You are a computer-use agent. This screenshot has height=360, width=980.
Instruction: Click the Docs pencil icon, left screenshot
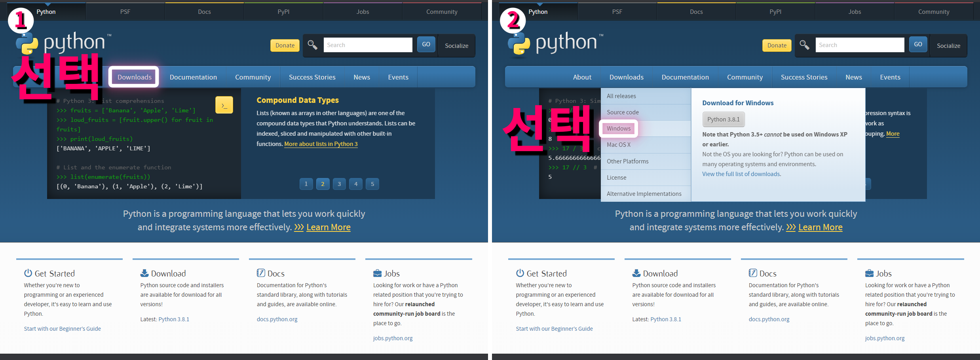261,273
